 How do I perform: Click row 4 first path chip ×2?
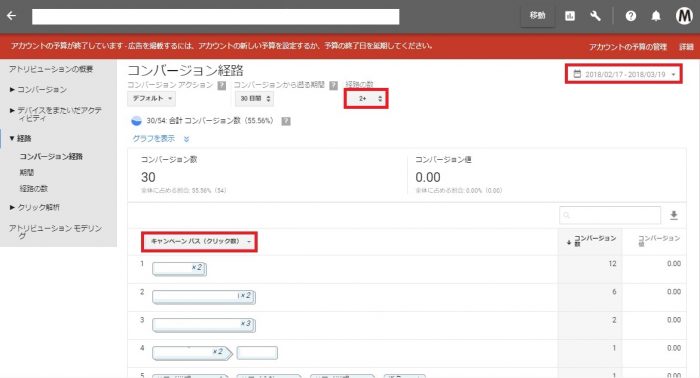click(192, 353)
